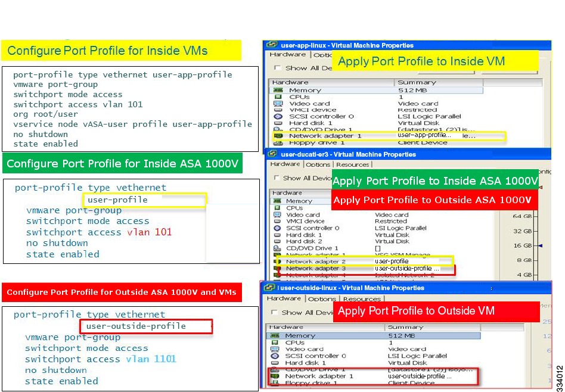Click the 8 GB mark on user-ducati-er3 memory scale

524,260
